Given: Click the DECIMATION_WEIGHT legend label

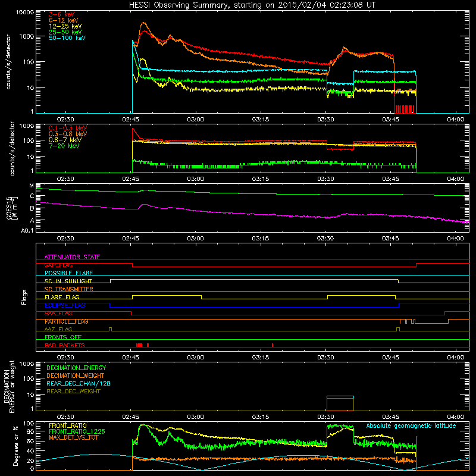Looking at the screenshot, I should click(x=76, y=375).
